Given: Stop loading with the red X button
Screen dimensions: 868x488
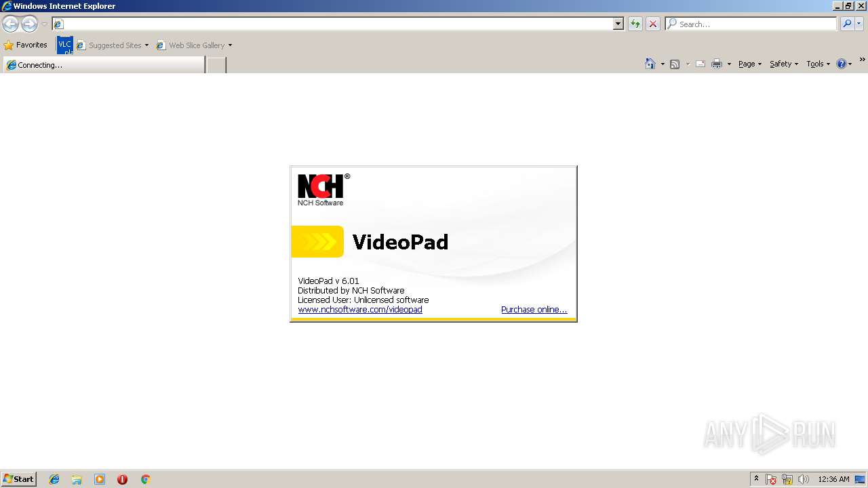Looking at the screenshot, I should pos(653,24).
